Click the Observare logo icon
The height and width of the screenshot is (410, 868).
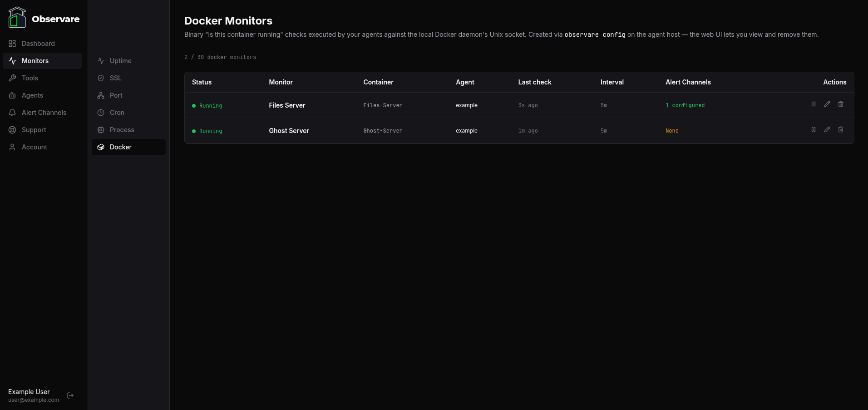(17, 18)
